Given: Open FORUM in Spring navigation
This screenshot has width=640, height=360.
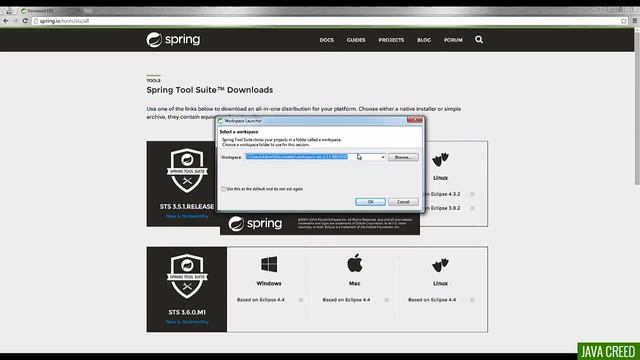Looking at the screenshot, I should click(x=453, y=40).
